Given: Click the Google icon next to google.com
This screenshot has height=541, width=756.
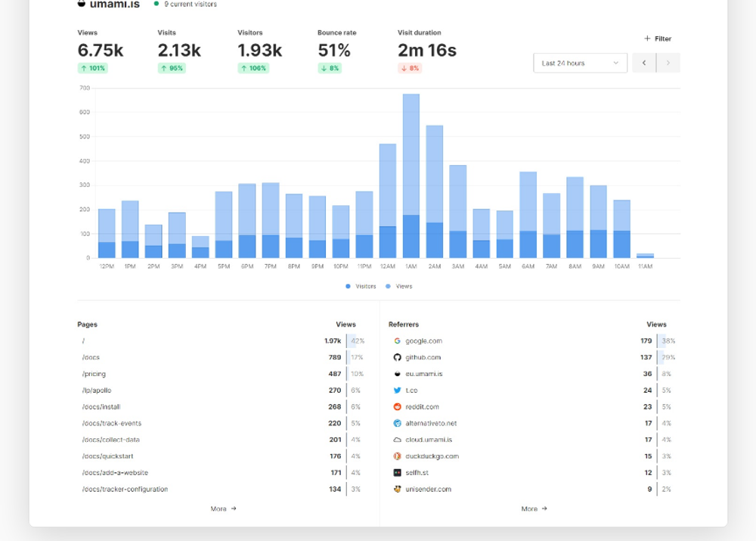Looking at the screenshot, I should pos(398,341).
